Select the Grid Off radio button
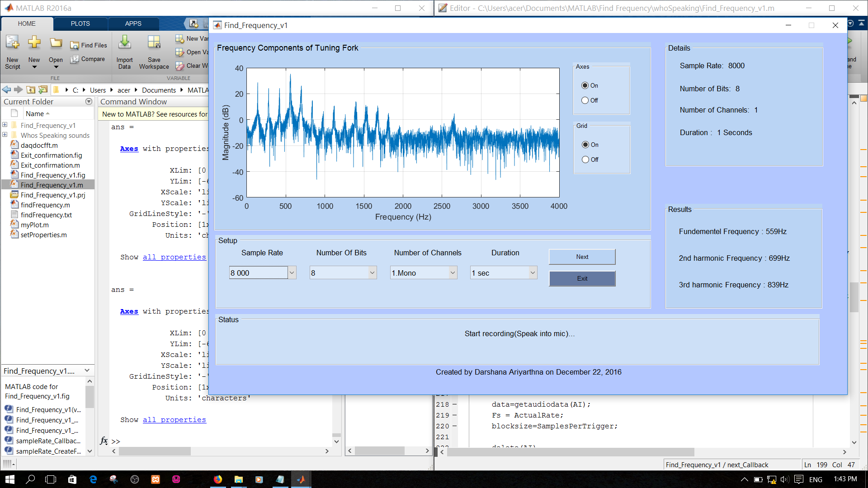Viewport: 868px width, 488px height. tap(585, 160)
